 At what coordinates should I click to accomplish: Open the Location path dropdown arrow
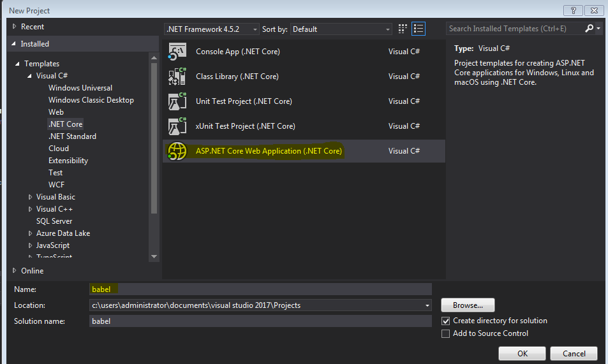point(427,305)
